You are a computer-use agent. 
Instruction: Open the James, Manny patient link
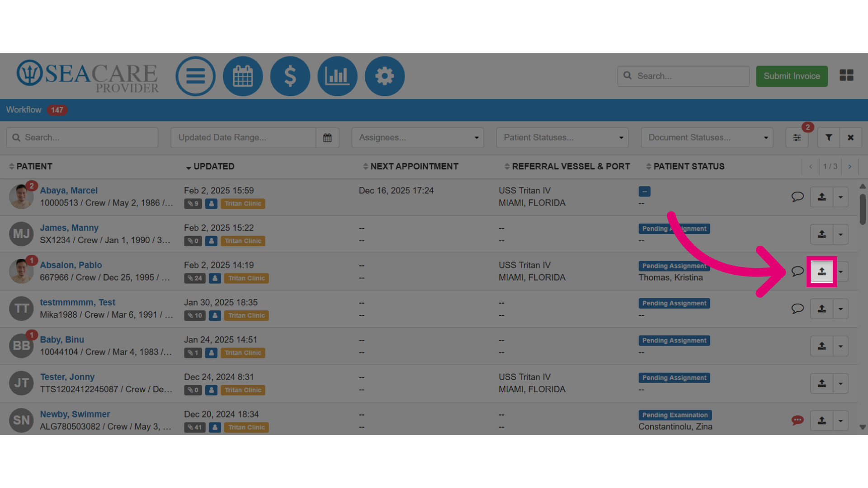(x=69, y=228)
